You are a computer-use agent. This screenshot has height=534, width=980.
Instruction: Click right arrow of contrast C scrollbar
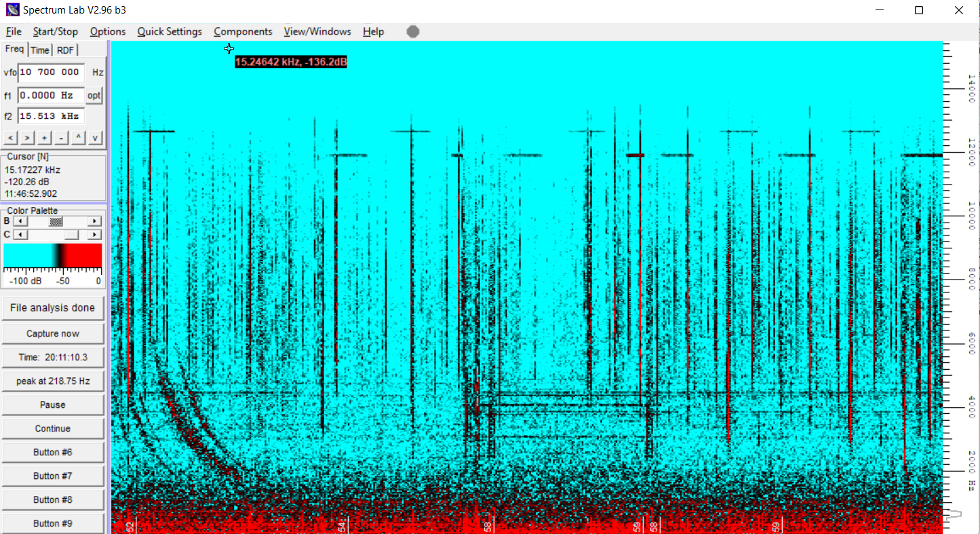pyautogui.click(x=94, y=234)
